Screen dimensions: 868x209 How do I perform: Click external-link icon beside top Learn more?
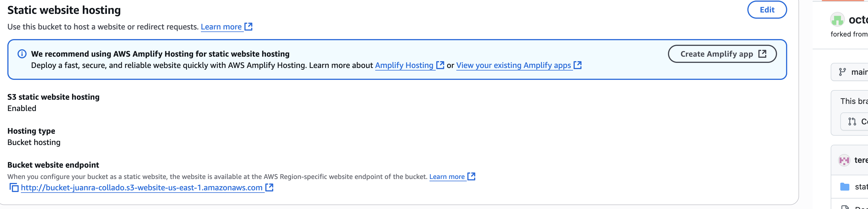[x=248, y=27]
